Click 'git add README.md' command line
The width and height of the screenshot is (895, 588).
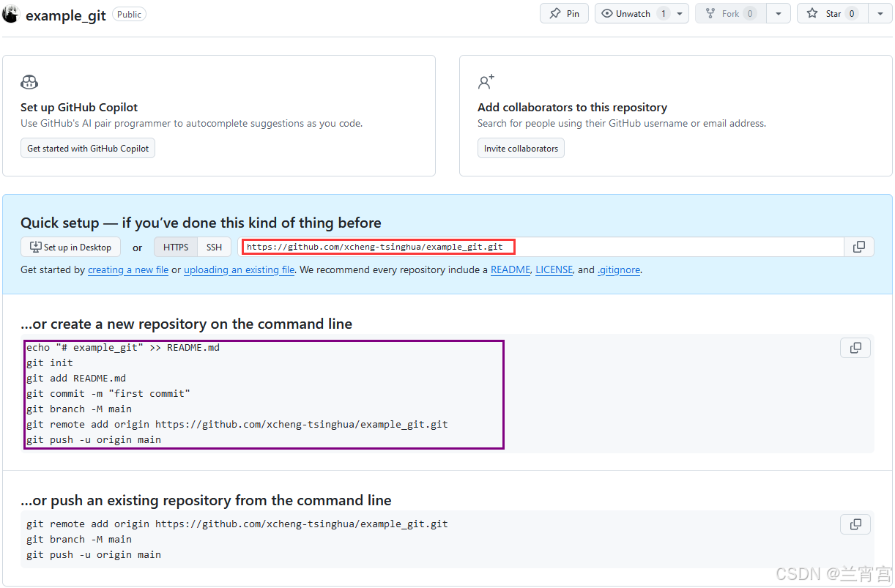[x=76, y=378]
